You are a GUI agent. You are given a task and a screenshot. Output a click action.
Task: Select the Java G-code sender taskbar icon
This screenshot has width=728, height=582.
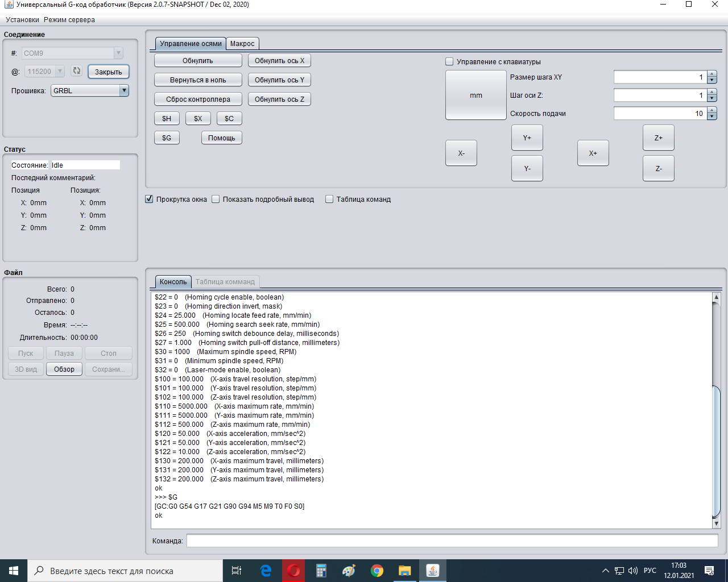click(x=433, y=571)
